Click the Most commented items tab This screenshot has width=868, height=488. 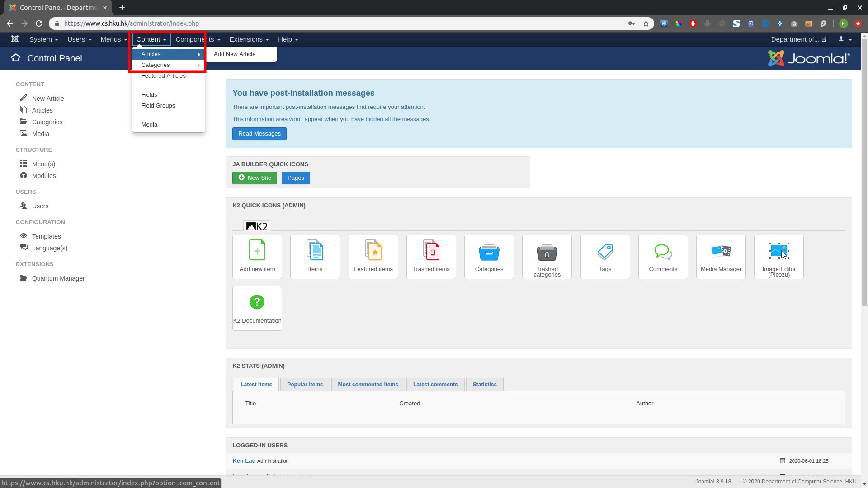pyautogui.click(x=368, y=384)
